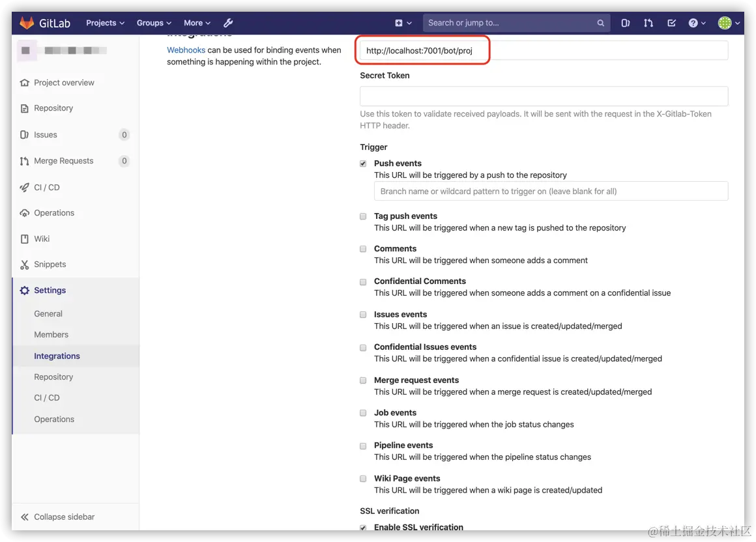Open the user menu chevron

pos(737,23)
